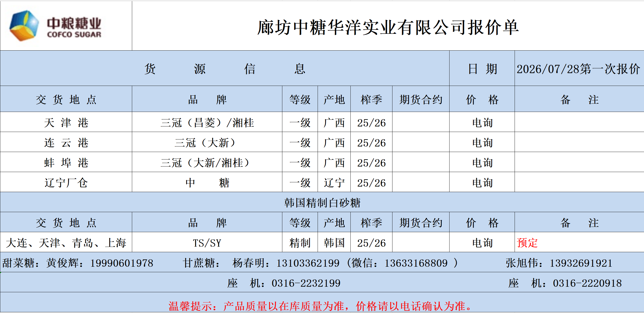Image resolution: width=644 pixels, height=313 pixels.
Task: Click 交货地点 header above the 天津港 row
Action: click(x=66, y=99)
